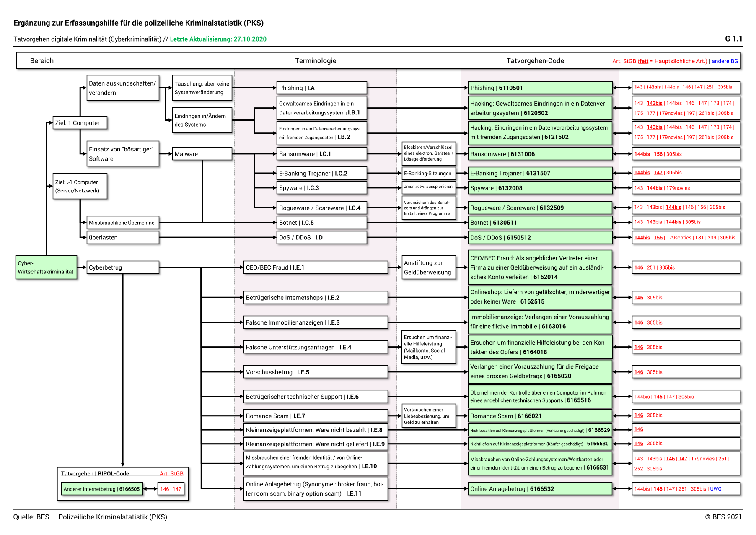Click the blue UWG link in Online Anlagebetrug row
The width and height of the screenshot is (756, 535).
click(x=716, y=489)
